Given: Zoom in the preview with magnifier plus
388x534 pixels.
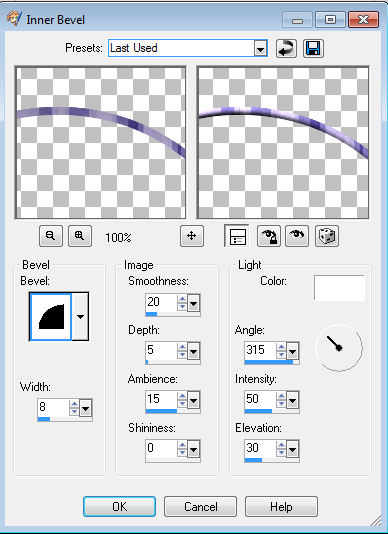Looking at the screenshot, I should pyautogui.click(x=80, y=236).
